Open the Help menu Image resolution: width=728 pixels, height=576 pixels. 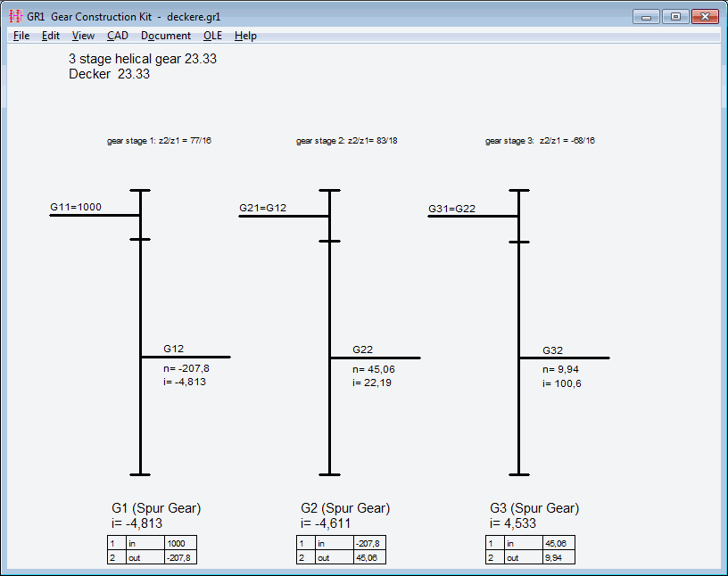245,36
